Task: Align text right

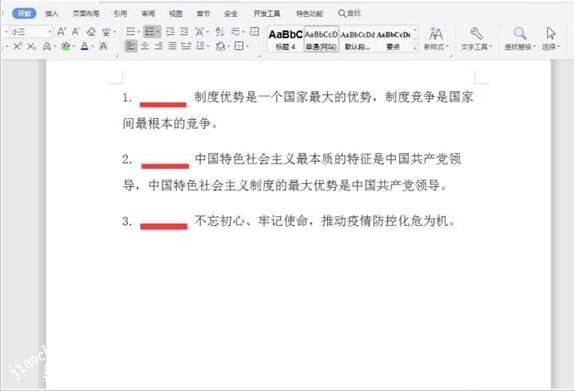Action: click(x=158, y=46)
